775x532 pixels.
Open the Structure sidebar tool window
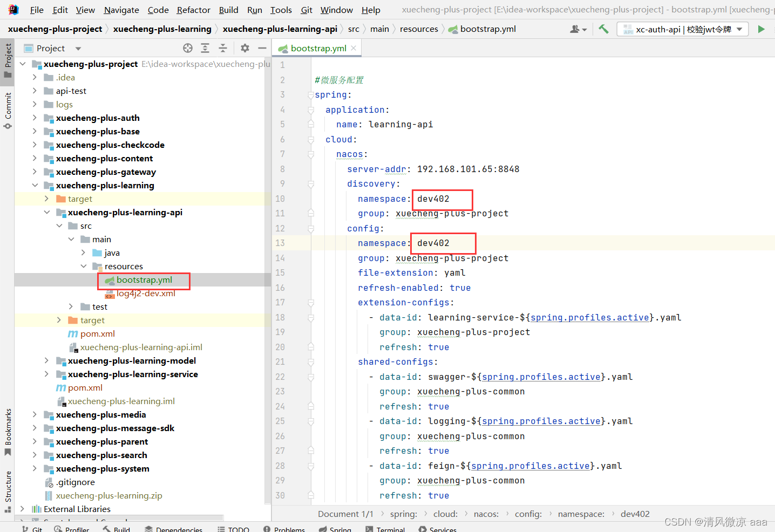coord(8,491)
